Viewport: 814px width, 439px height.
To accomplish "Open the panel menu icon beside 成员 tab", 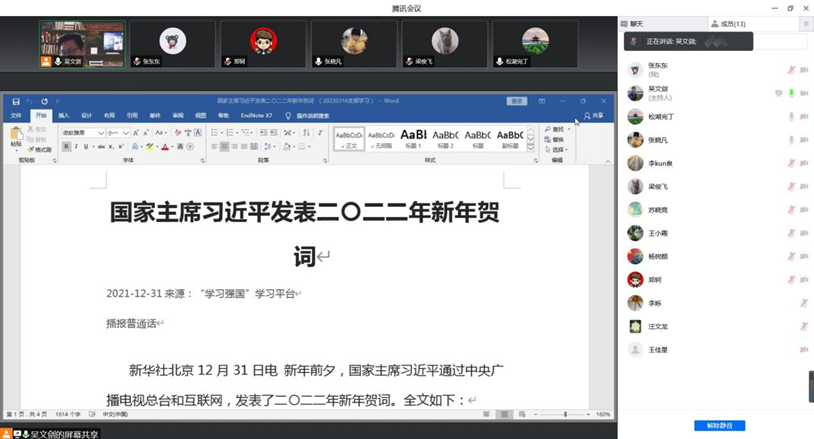I will coord(805,22).
